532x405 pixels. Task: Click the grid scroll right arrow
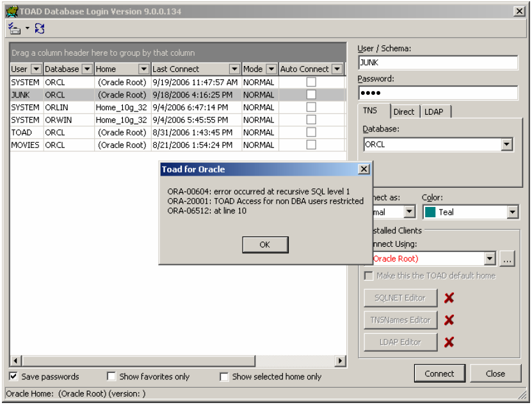coord(340,361)
